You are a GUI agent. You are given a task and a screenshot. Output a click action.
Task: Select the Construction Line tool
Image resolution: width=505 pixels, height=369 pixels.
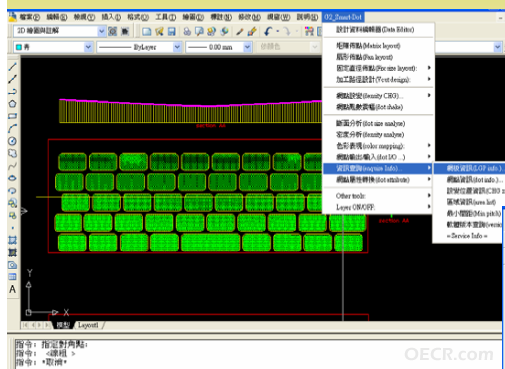tap(12, 79)
